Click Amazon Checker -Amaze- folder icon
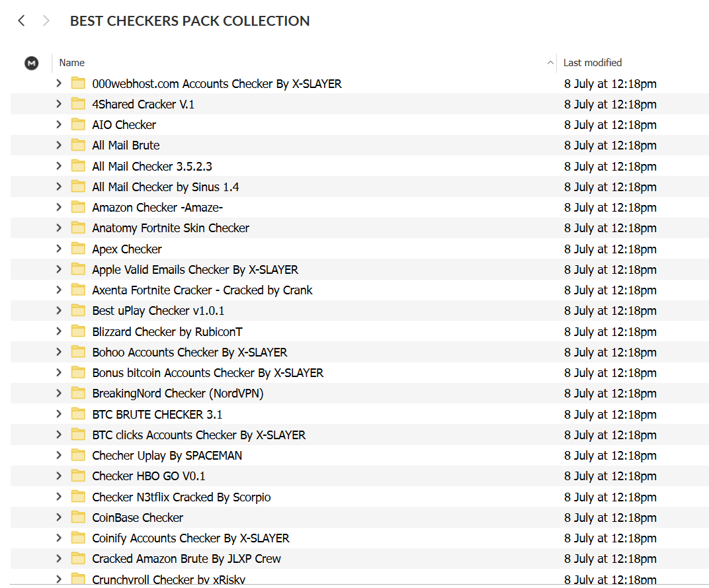This screenshot has height=588, width=709. pos(78,207)
